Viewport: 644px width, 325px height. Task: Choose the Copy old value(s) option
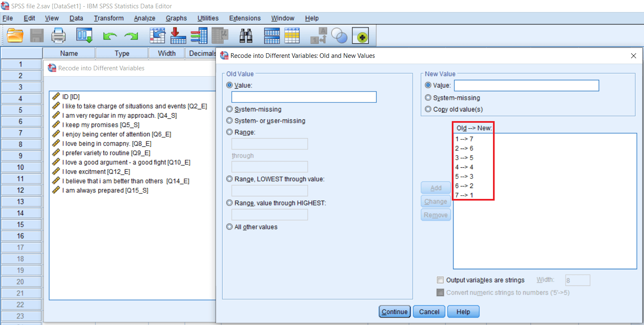point(428,109)
